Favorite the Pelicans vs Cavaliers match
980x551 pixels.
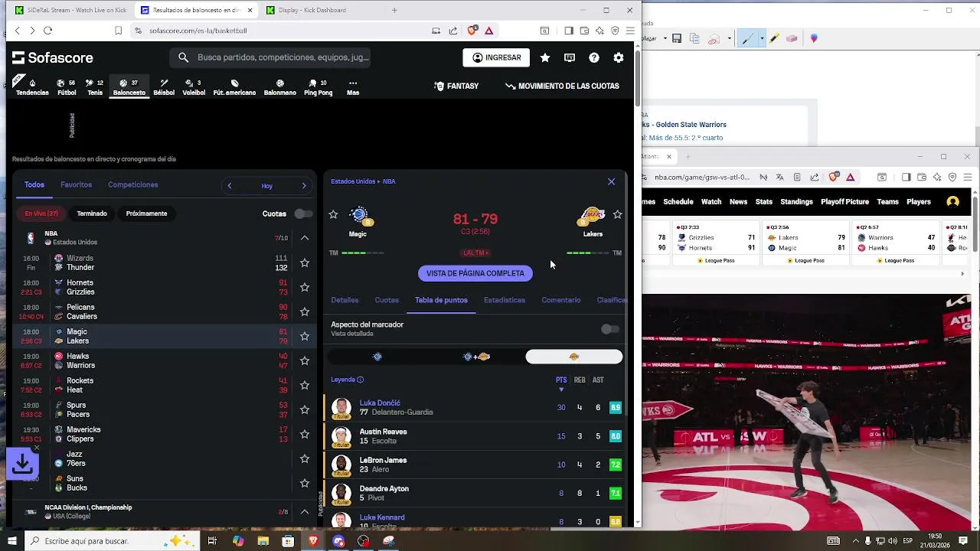pyautogui.click(x=305, y=311)
